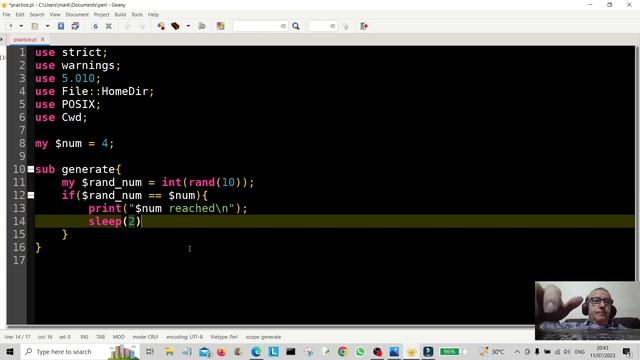
Task: Open the Project menu
Action: click(102, 14)
